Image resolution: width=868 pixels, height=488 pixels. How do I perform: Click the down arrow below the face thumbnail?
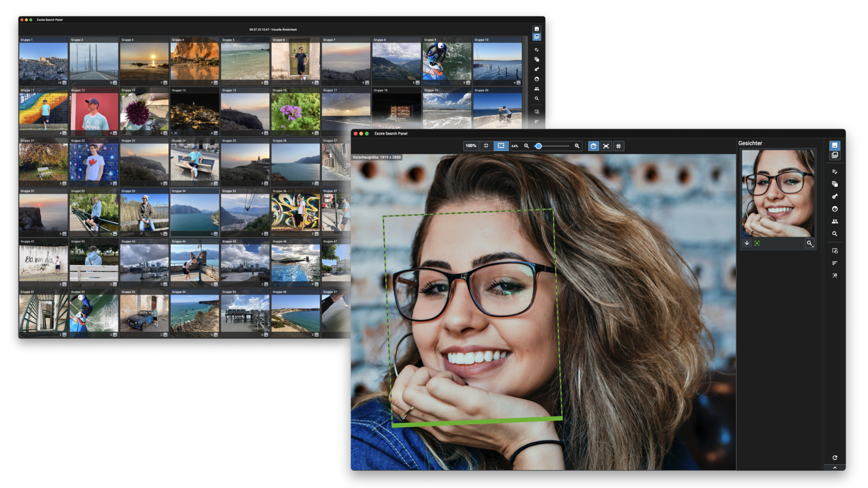747,243
